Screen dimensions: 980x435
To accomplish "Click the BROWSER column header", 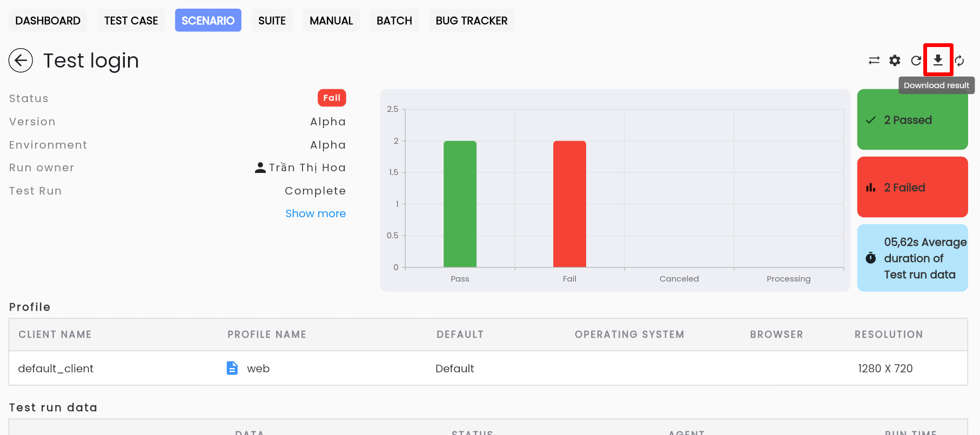I will tap(776, 334).
